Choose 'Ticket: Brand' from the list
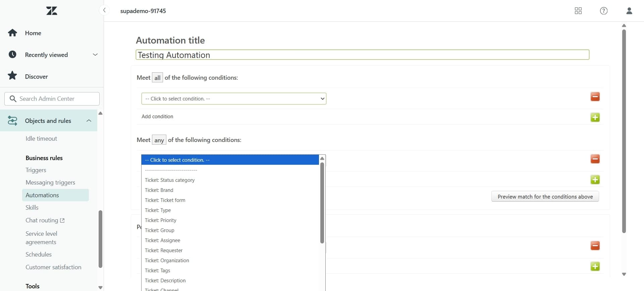This screenshot has width=644, height=291. (159, 190)
